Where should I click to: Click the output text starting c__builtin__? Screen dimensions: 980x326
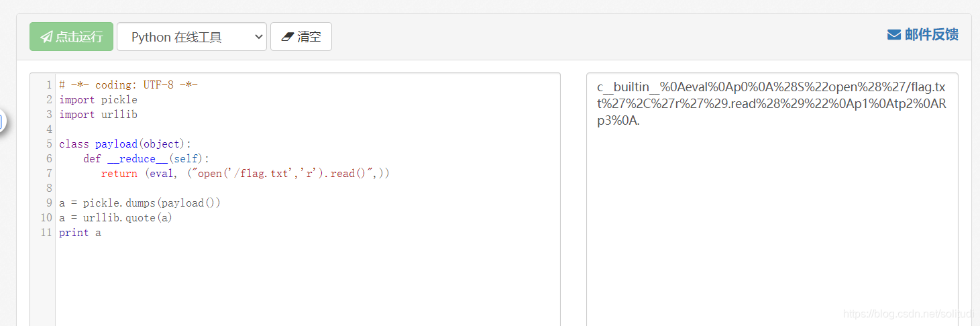pos(771,105)
